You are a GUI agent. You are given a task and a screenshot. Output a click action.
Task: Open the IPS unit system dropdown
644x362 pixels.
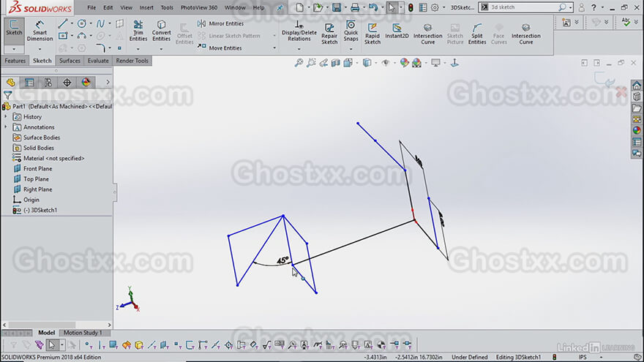[601, 357]
